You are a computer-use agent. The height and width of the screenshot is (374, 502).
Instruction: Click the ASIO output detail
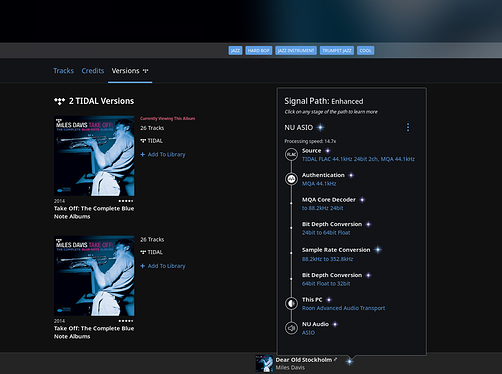pyautogui.click(x=308, y=333)
